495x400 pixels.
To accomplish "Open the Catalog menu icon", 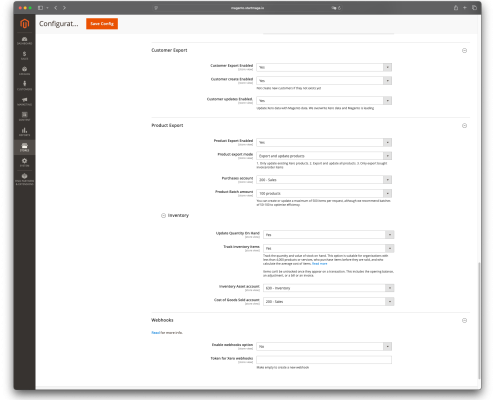I will coord(24,71).
